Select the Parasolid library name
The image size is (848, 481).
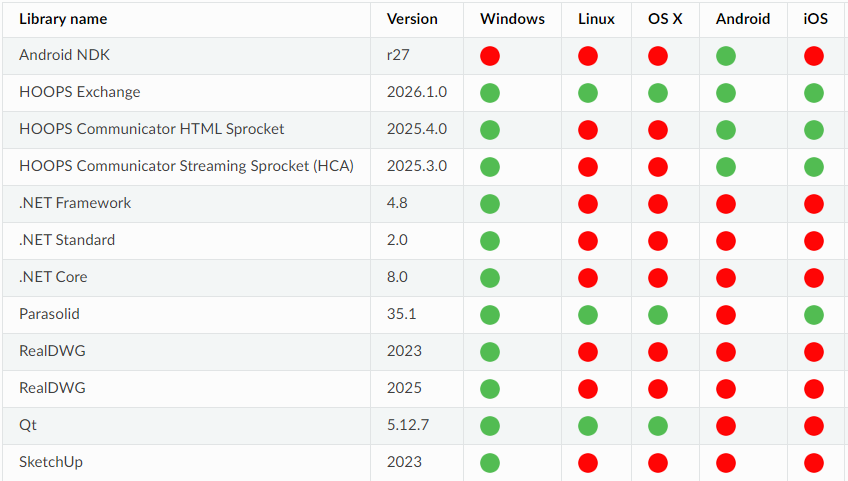(x=49, y=314)
